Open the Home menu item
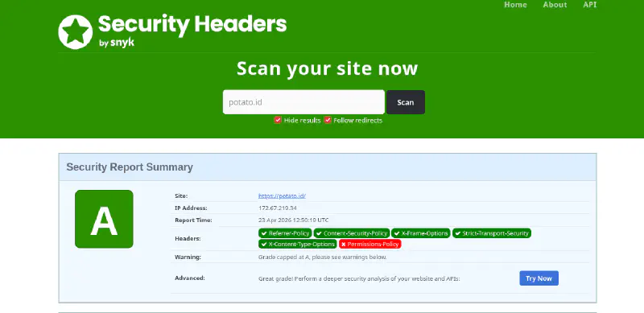The width and height of the screenshot is (644, 313). [x=515, y=5]
